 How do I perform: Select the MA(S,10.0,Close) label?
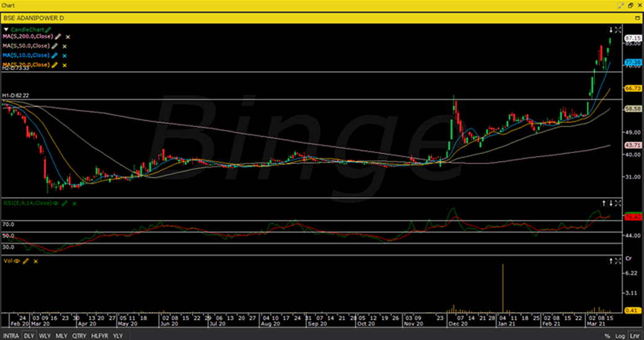[26, 55]
